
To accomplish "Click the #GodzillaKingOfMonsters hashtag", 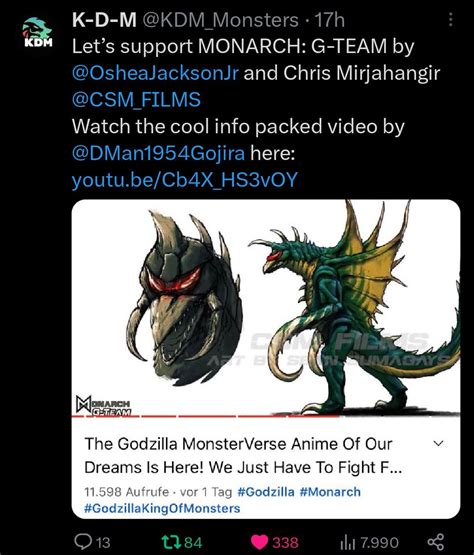I will click(x=162, y=508).
